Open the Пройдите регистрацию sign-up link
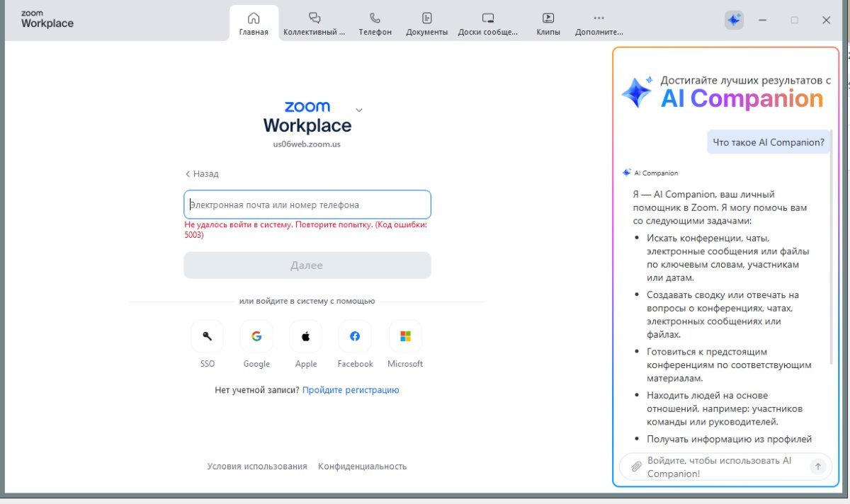 click(x=351, y=390)
